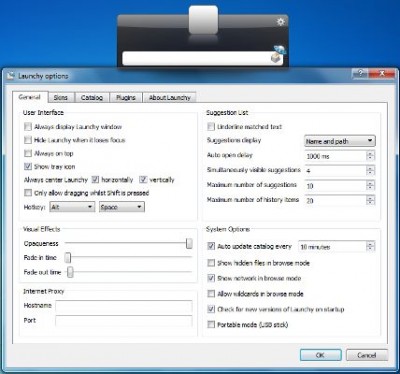Screen dimensions: 400x374
Task: Click the Fade out time slider handle
Action: tap(70, 272)
